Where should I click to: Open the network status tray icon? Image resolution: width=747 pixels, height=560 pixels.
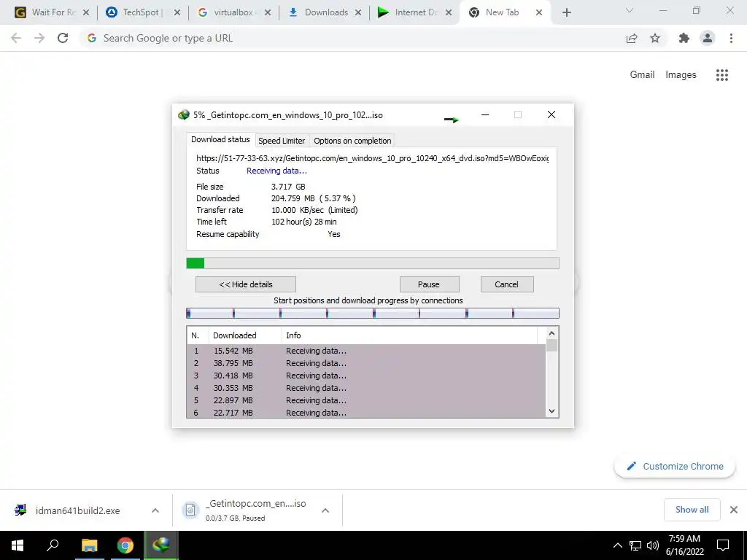pyautogui.click(x=635, y=545)
